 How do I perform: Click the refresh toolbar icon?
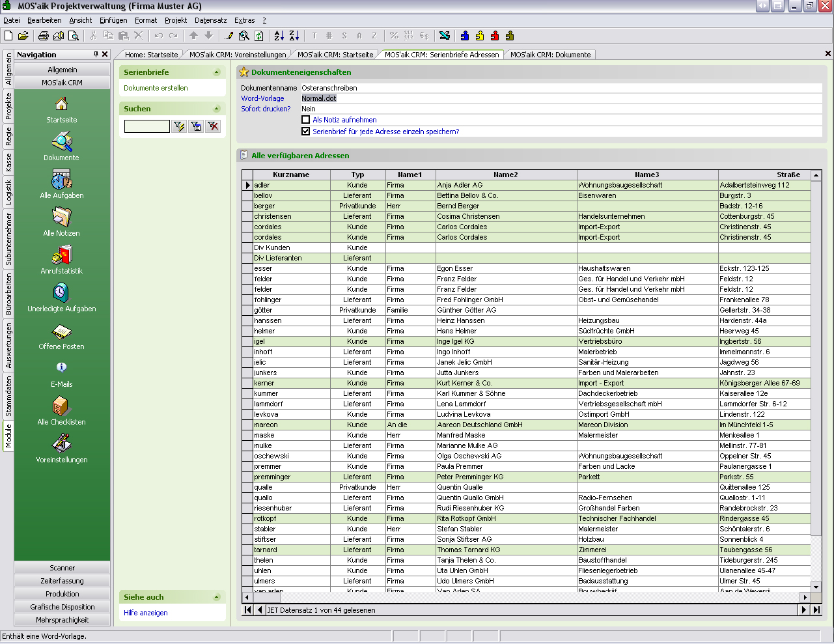[x=259, y=36]
